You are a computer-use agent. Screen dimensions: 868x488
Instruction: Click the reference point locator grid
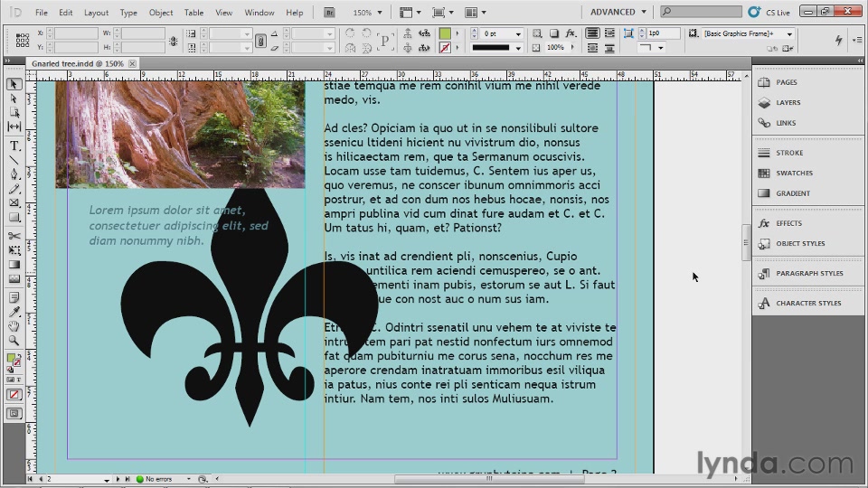[22, 40]
